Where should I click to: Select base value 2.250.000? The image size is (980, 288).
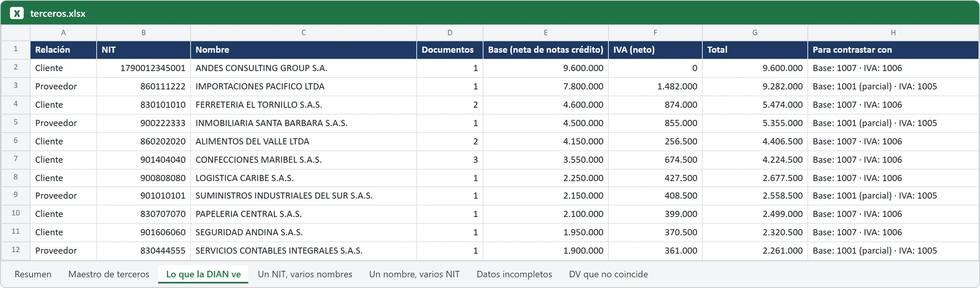(x=546, y=178)
